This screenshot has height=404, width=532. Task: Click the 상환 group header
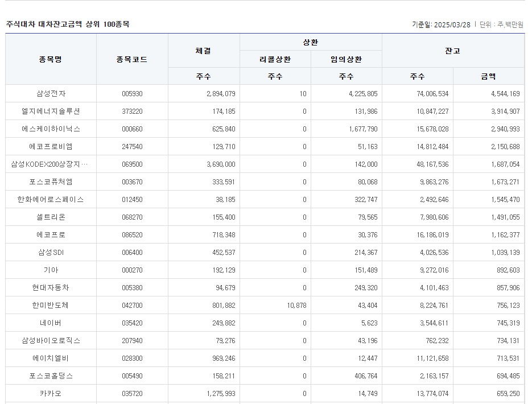[x=311, y=43]
